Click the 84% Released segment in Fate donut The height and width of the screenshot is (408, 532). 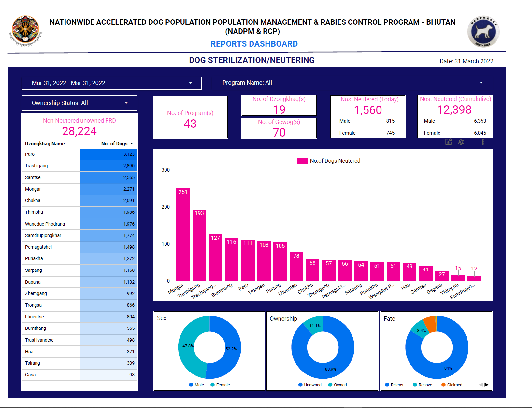click(x=448, y=368)
